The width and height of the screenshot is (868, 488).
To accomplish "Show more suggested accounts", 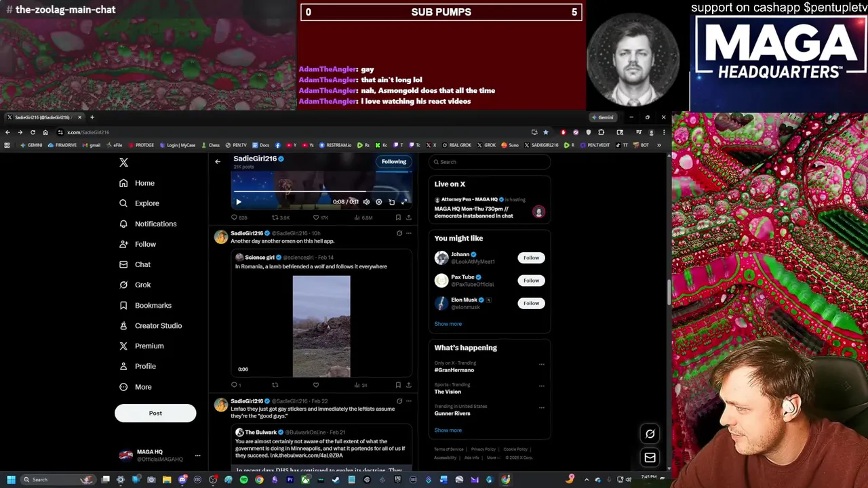I will [x=448, y=324].
